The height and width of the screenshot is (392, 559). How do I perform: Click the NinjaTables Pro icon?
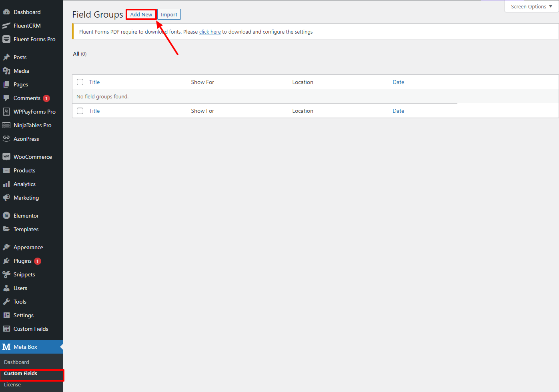(x=6, y=125)
